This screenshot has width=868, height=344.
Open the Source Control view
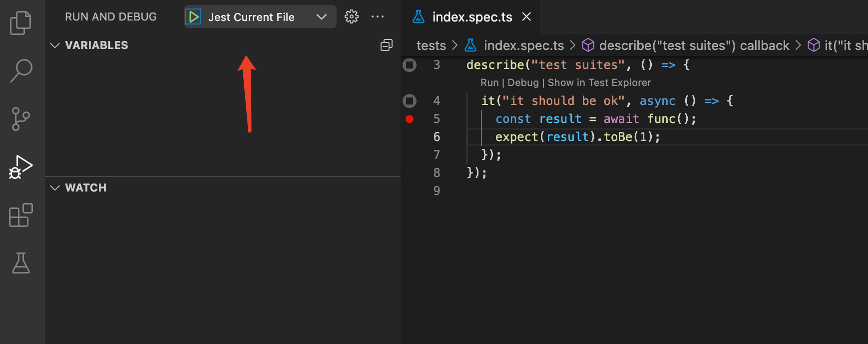[x=20, y=119]
